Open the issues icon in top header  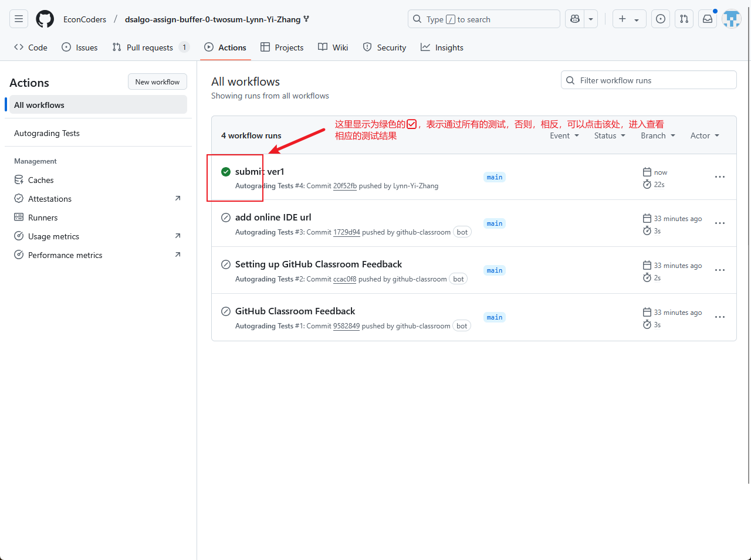tap(661, 19)
